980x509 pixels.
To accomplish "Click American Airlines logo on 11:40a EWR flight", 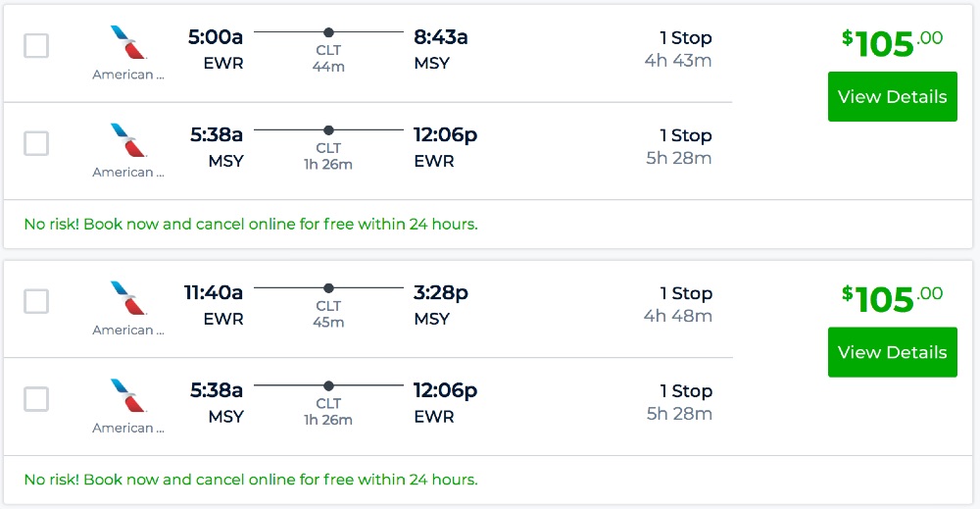I will point(128,300).
